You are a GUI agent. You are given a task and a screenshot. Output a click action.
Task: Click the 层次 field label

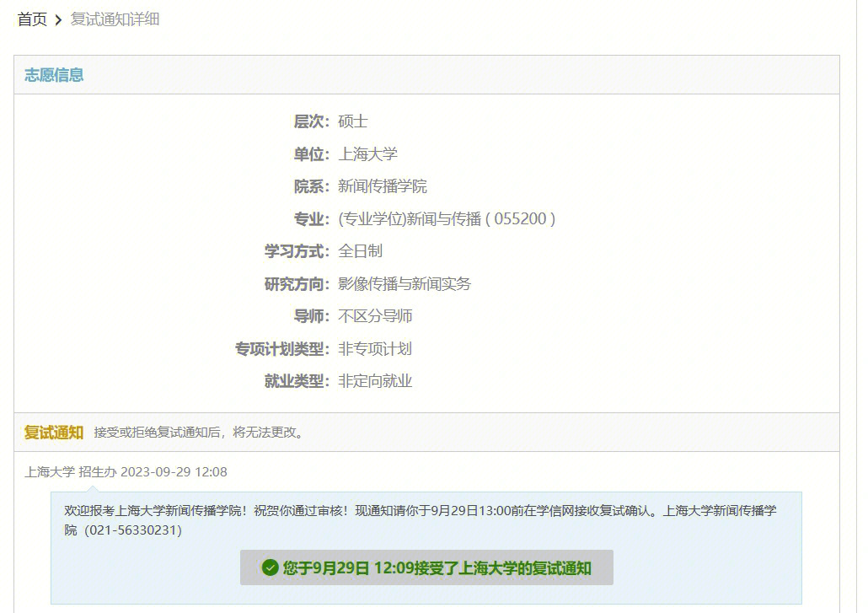pos(312,121)
